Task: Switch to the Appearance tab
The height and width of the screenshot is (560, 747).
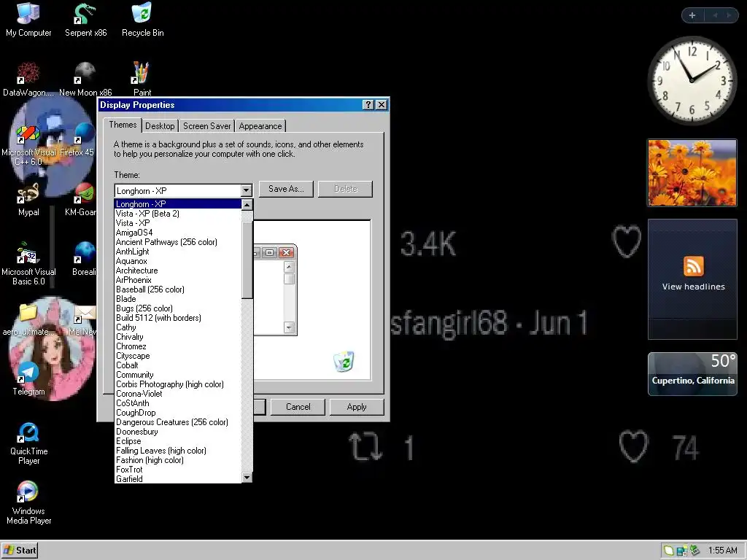Action: pyautogui.click(x=260, y=126)
